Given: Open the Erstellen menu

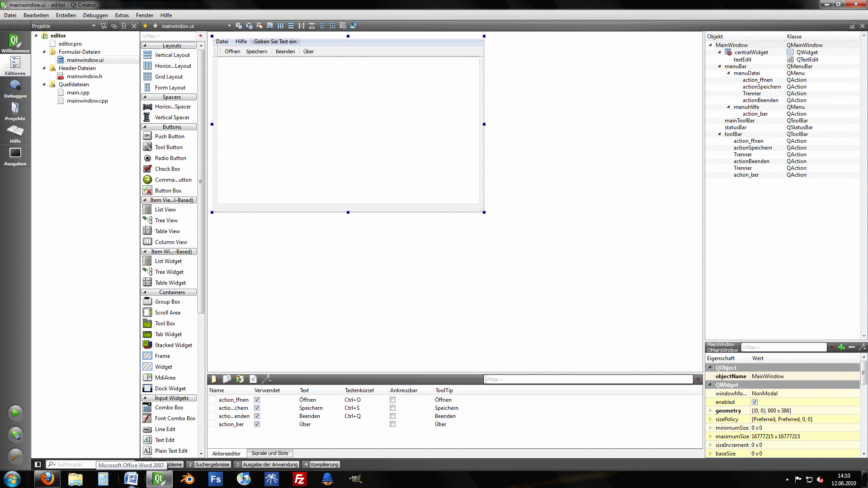Looking at the screenshot, I should (x=66, y=15).
